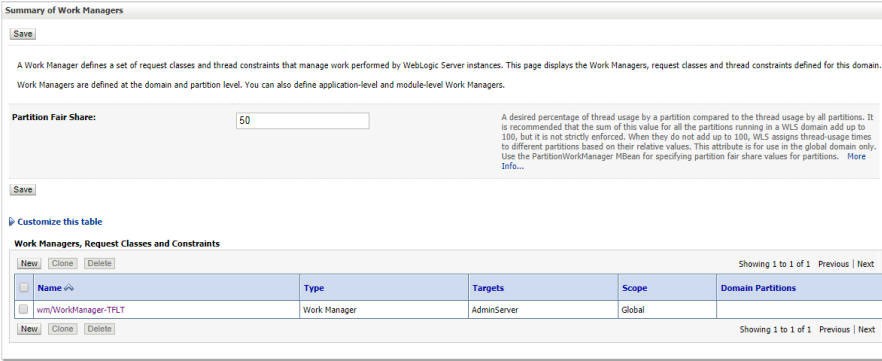Click the Work Managers, Request Classes and Constraints title
The height and width of the screenshot is (361, 882).
click(116, 244)
